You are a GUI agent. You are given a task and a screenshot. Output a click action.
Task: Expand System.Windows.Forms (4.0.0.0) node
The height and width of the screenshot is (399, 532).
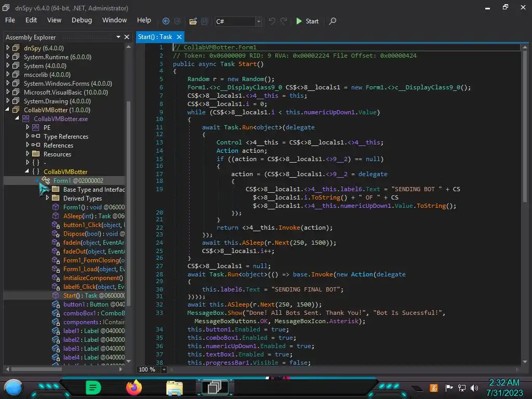click(x=8, y=83)
